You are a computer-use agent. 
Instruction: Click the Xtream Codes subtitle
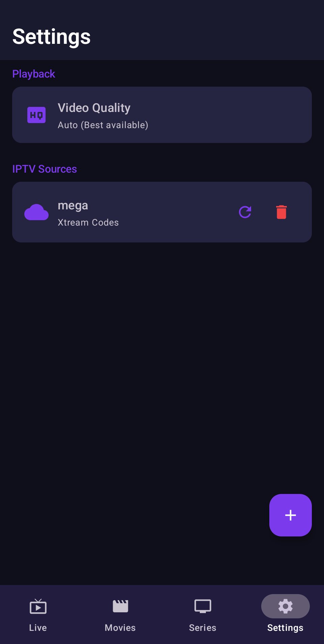point(88,223)
